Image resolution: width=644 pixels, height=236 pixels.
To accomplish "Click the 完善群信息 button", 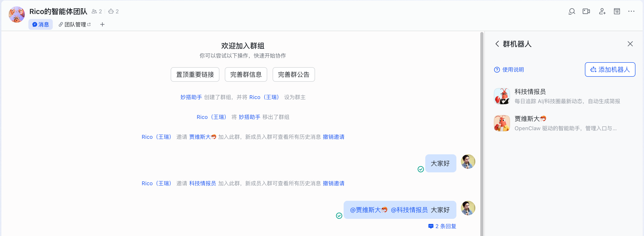I will pyautogui.click(x=246, y=75).
